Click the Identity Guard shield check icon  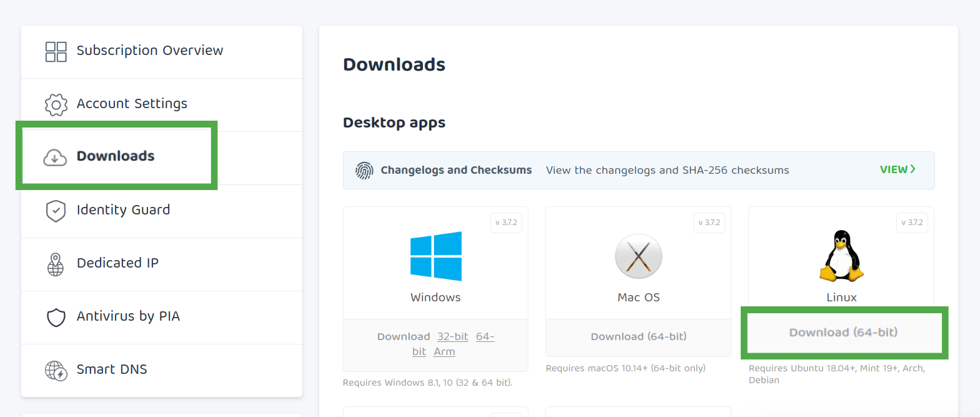click(56, 211)
